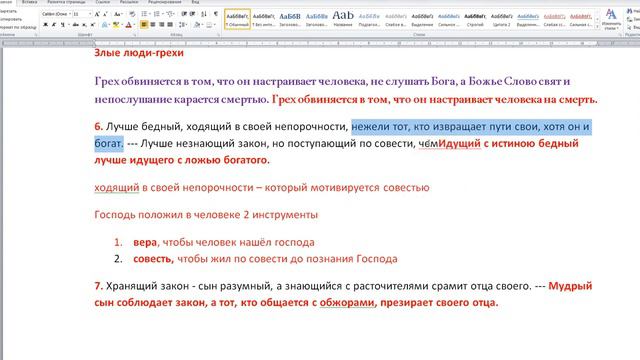Sort the selected text
The height and width of the screenshot is (360, 640).
click(204, 14)
